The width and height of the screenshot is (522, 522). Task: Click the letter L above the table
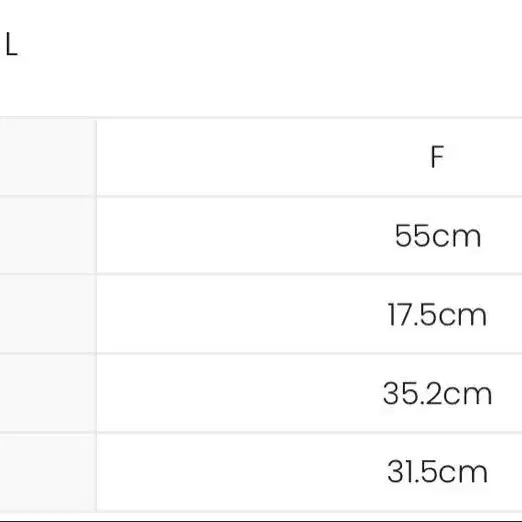click(x=11, y=44)
